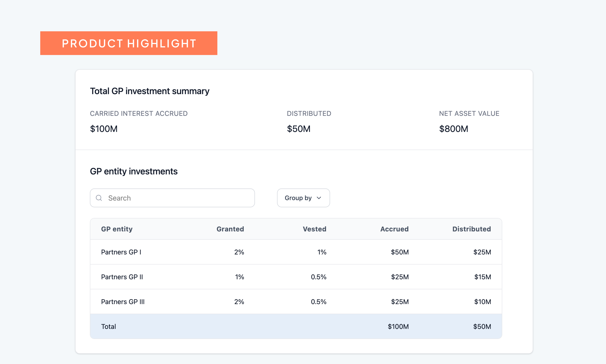
Task: Click the Product Highlight banner
Action: coord(129,43)
